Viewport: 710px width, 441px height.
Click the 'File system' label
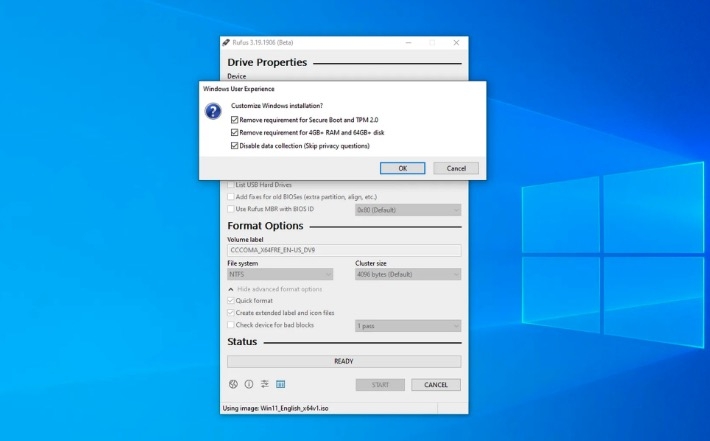click(243, 264)
